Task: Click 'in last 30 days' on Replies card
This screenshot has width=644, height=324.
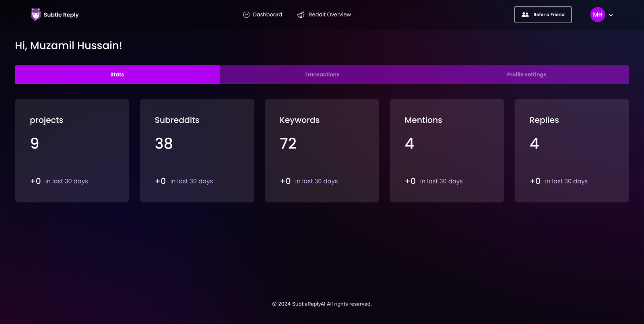Action: (566, 181)
